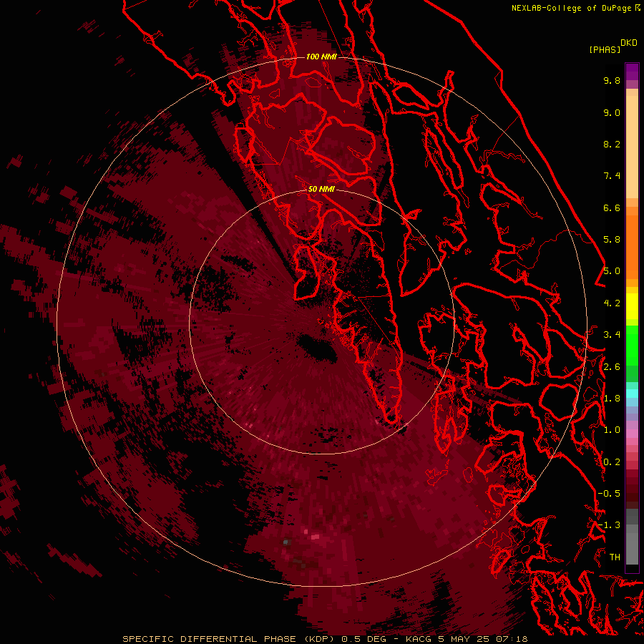Click the SPECIFIC DIFFERENTIAL PHASE (KDP) caption
This screenshot has height=644, width=644.
(x=230, y=639)
